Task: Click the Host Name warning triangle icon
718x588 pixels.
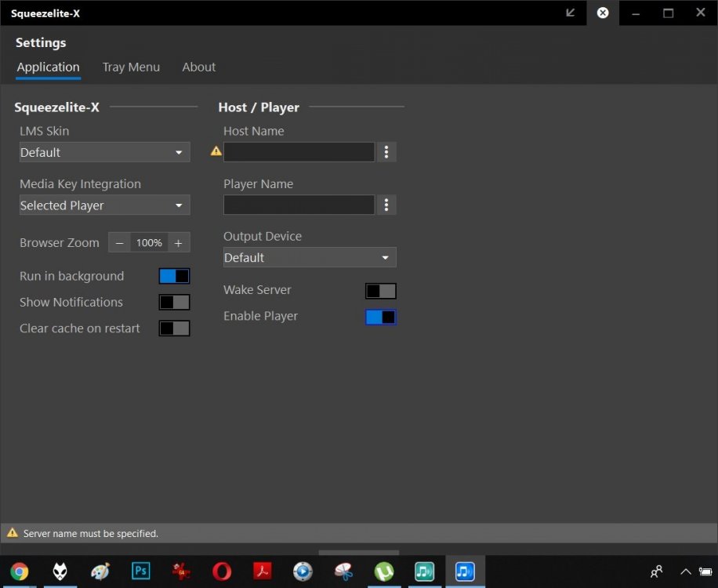Action: click(216, 151)
